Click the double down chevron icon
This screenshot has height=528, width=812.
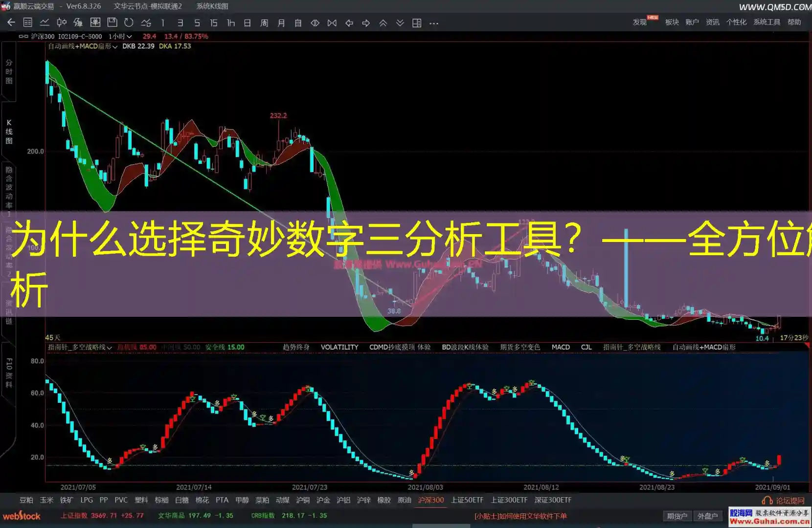tap(400, 22)
